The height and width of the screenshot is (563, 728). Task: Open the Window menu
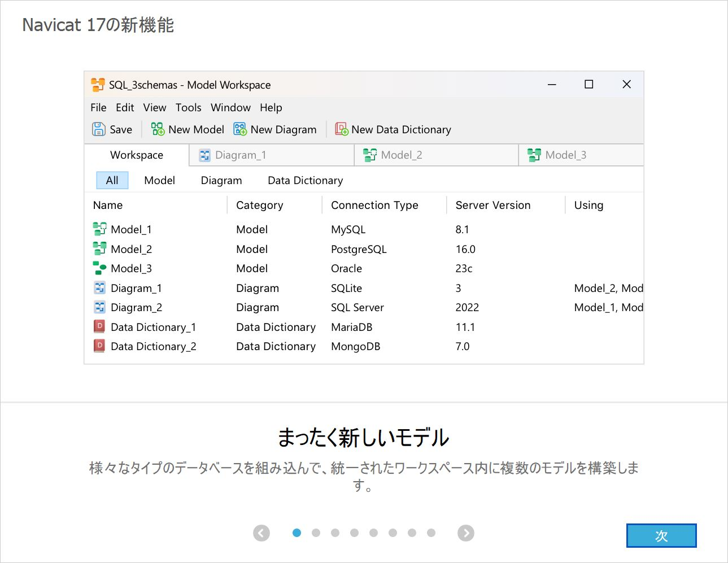click(230, 107)
